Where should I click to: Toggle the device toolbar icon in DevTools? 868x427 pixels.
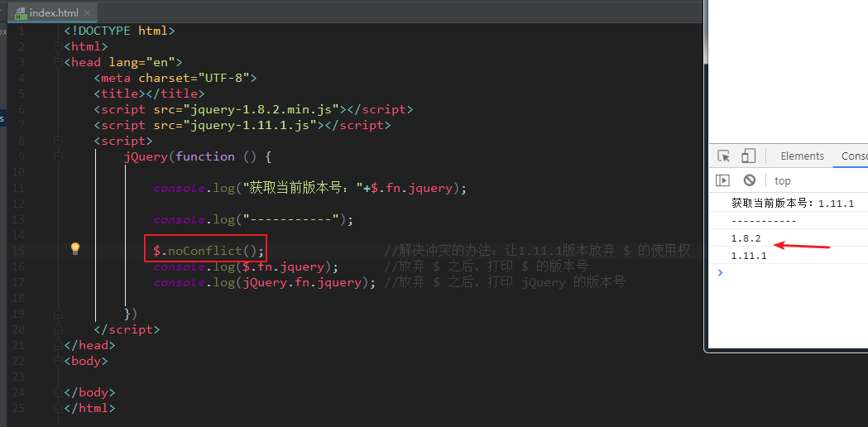pos(748,156)
